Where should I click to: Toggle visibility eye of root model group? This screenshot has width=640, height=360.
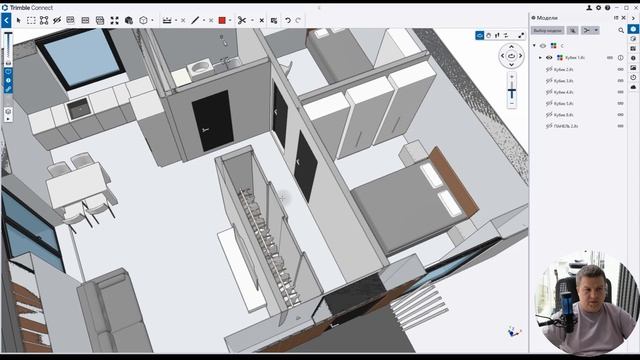(543, 46)
